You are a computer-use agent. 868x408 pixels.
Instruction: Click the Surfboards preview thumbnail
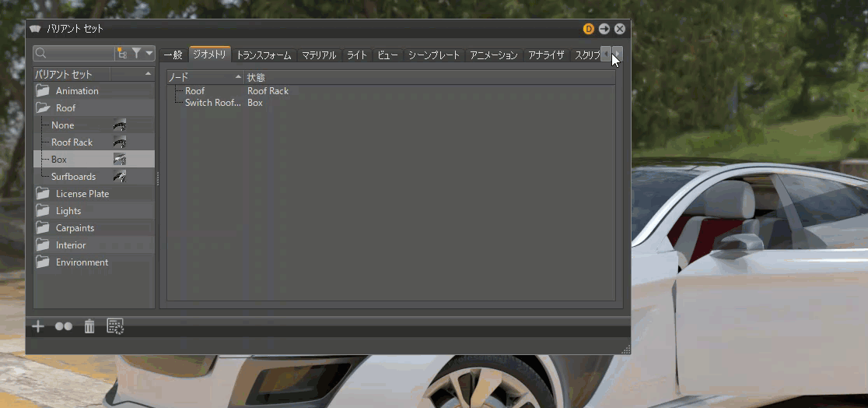coord(120,177)
